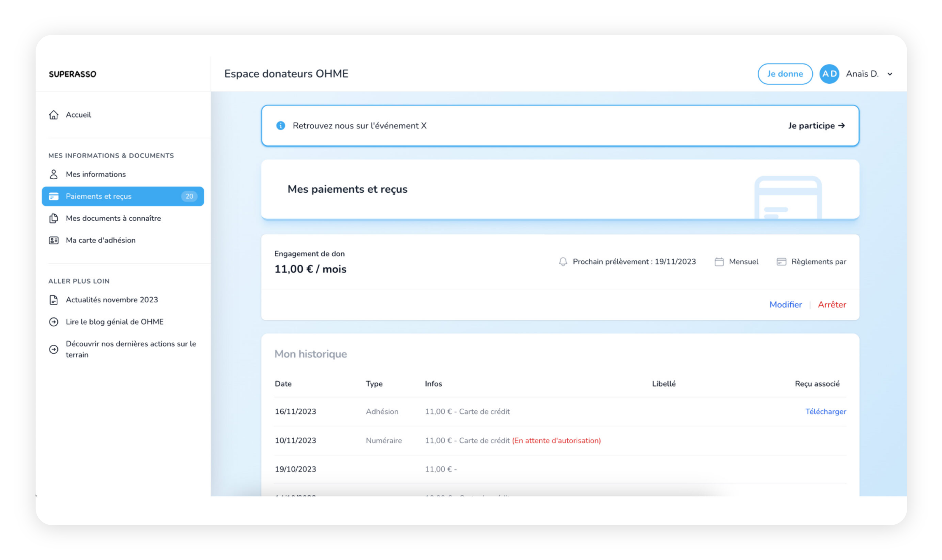The height and width of the screenshot is (560, 942).
Task: Click Je participe arrow link
Action: pos(817,125)
